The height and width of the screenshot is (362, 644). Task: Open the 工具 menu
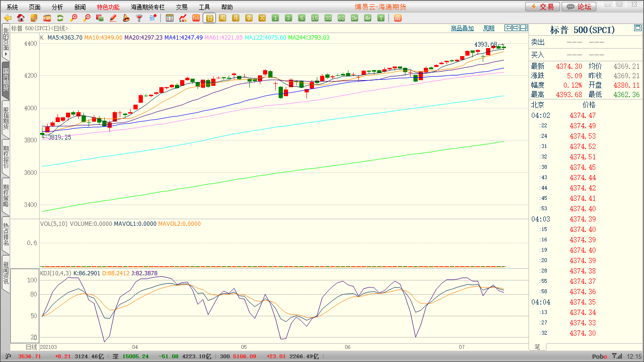coord(204,7)
